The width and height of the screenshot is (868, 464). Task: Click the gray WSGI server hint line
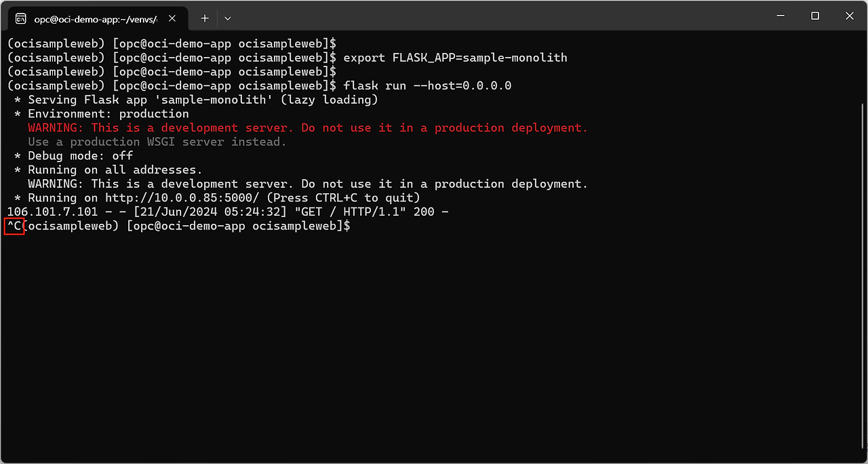pyautogui.click(x=157, y=142)
